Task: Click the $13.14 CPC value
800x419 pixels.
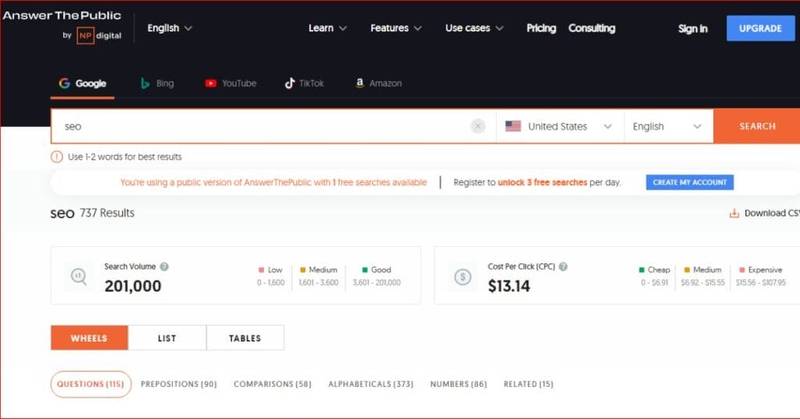Action: pyautogui.click(x=509, y=286)
